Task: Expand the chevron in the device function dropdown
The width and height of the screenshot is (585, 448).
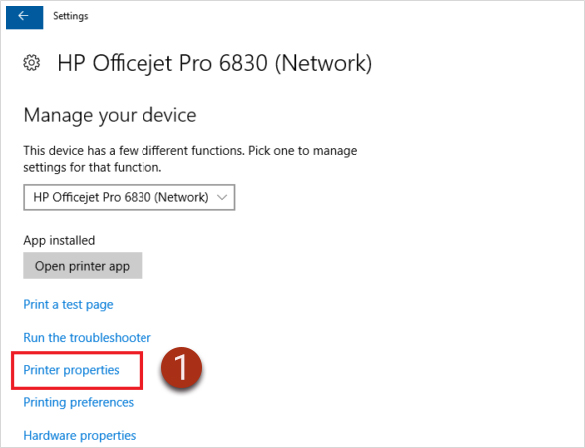Action: pyautogui.click(x=222, y=197)
